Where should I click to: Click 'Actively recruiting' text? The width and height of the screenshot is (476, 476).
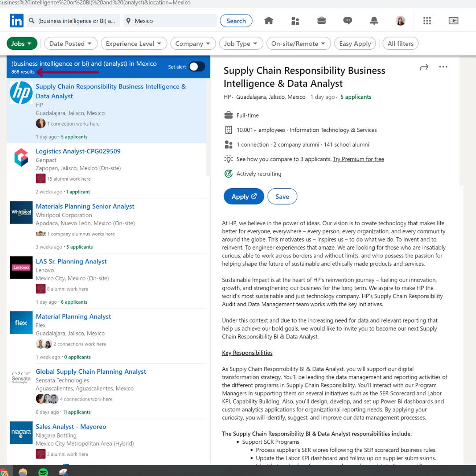click(259, 174)
